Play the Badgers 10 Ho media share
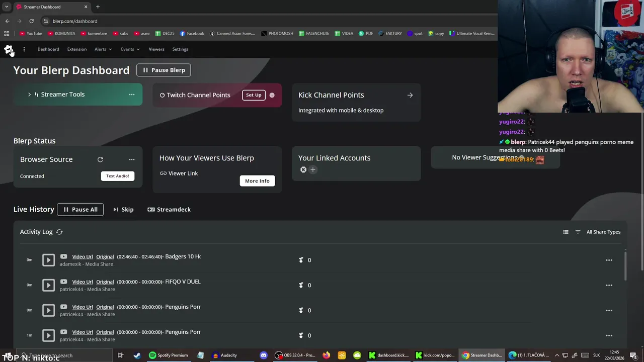Viewport: 644px width, 362px height. [48, 260]
